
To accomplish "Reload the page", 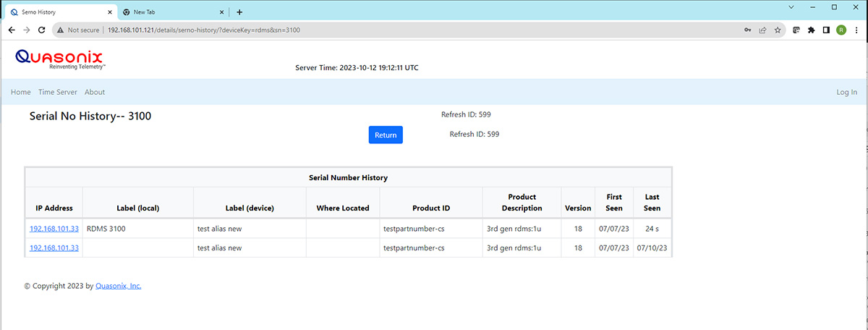I will point(42,30).
